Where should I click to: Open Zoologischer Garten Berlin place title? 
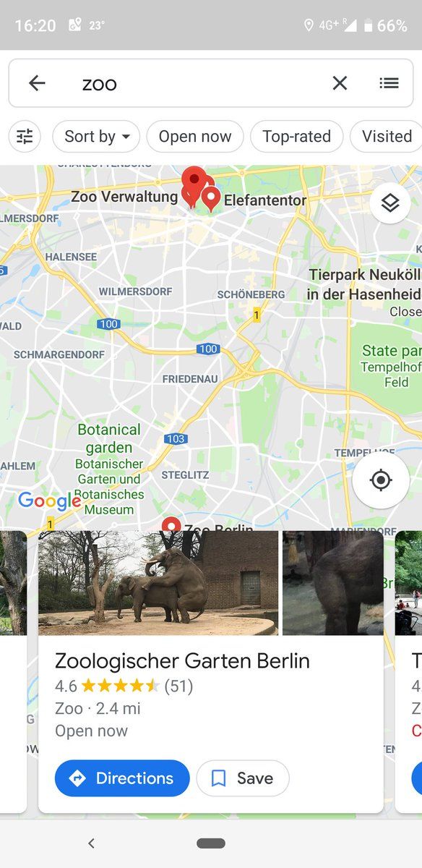pyautogui.click(x=182, y=660)
